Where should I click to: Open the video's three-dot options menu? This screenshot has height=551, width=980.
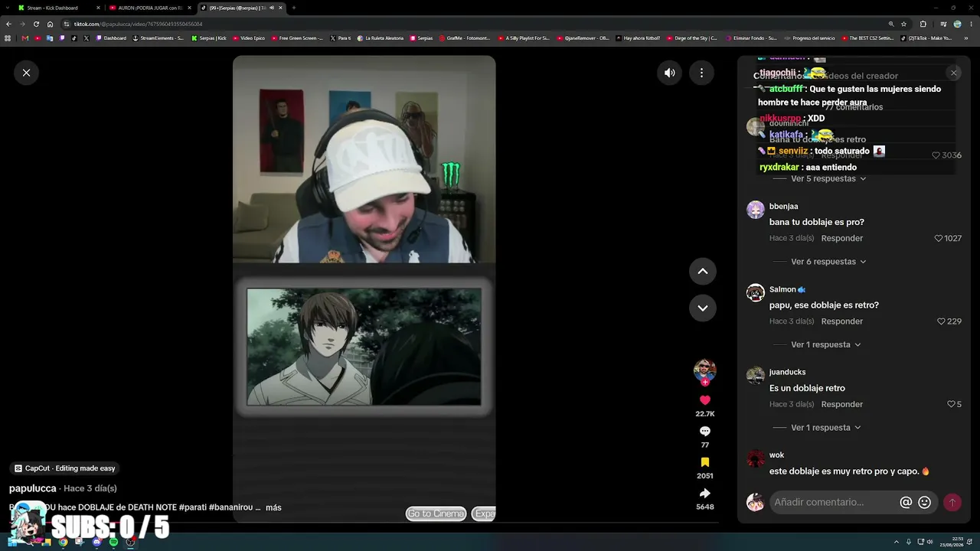click(x=701, y=73)
